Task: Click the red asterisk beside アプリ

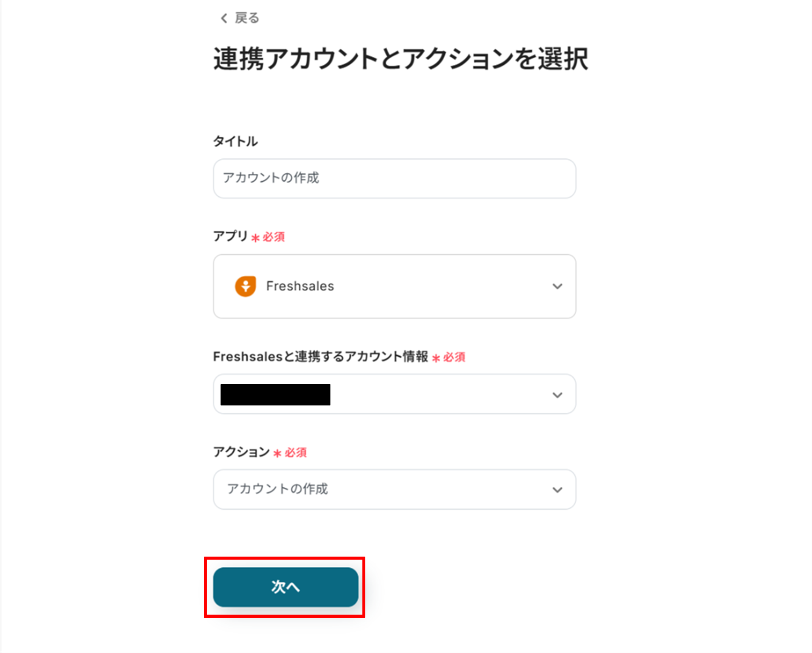Action: click(255, 238)
